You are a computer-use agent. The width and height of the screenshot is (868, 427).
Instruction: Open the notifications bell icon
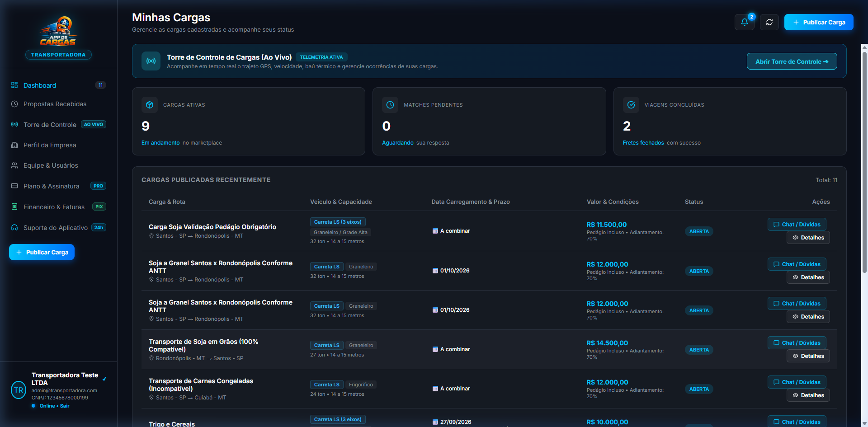(744, 22)
